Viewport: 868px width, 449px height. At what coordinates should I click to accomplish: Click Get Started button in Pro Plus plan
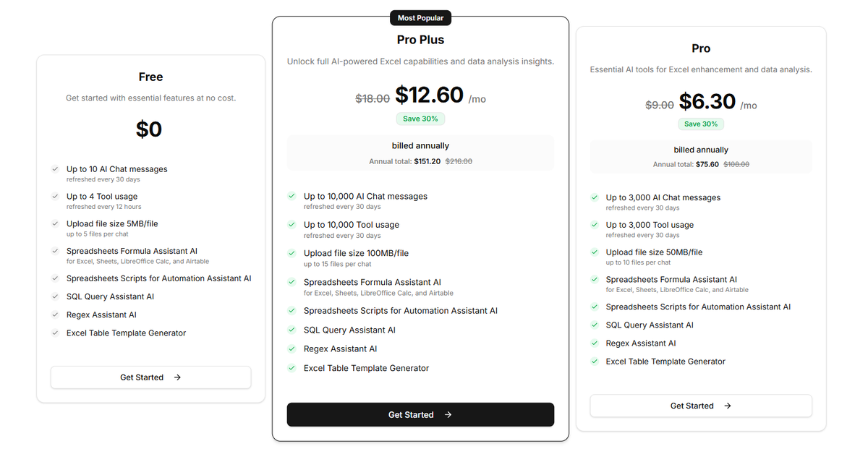click(x=420, y=415)
